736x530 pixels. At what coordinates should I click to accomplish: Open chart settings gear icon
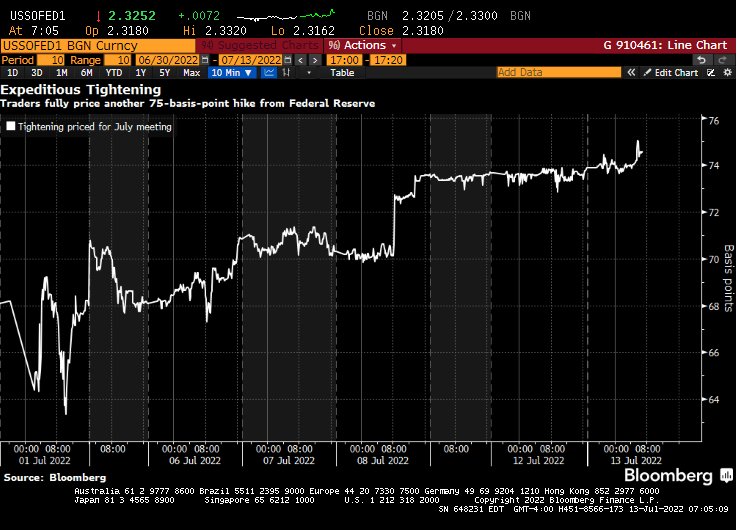pos(725,73)
